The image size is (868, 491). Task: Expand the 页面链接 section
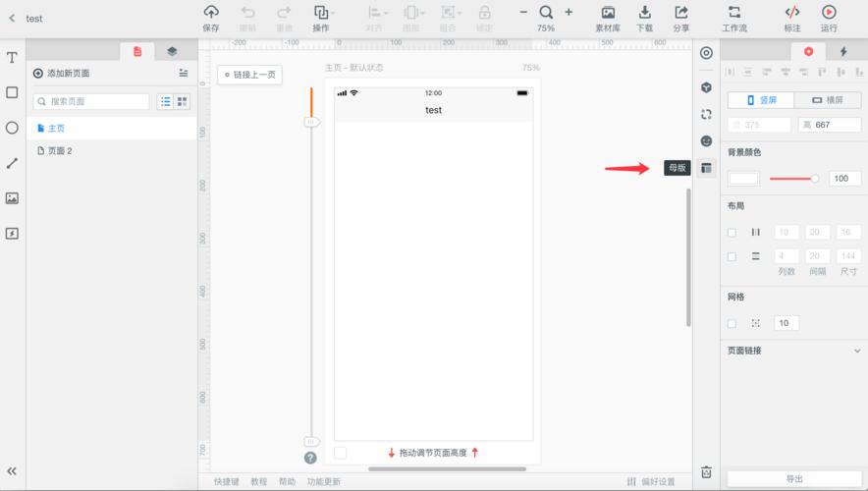coord(857,351)
